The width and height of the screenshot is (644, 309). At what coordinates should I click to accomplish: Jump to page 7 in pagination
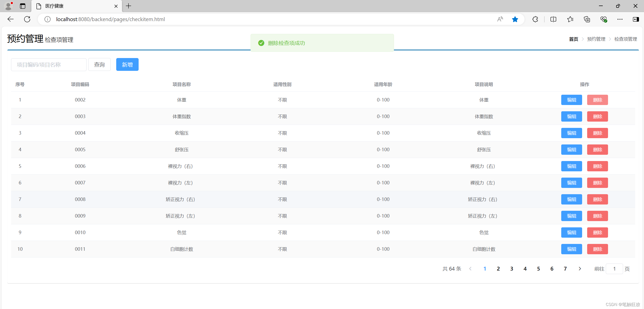(x=565, y=269)
